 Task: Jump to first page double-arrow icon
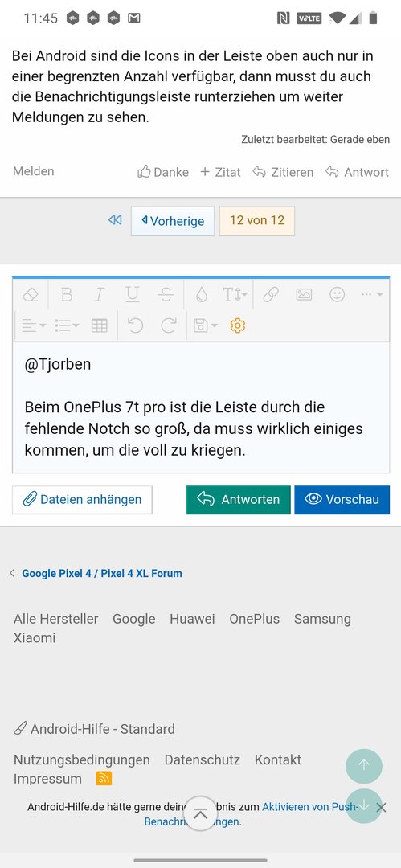[x=115, y=220]
